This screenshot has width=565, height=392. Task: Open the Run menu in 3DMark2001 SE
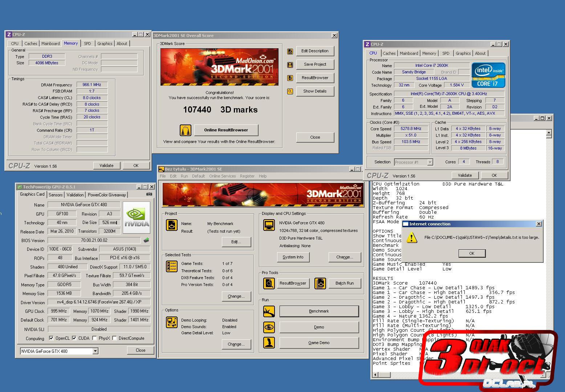(184, 176)
